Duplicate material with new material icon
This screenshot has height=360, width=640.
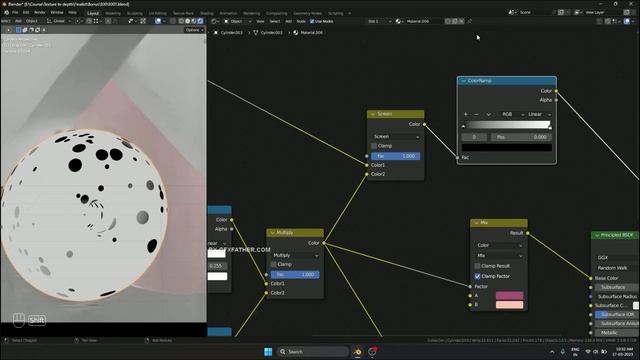coord(455,21)
